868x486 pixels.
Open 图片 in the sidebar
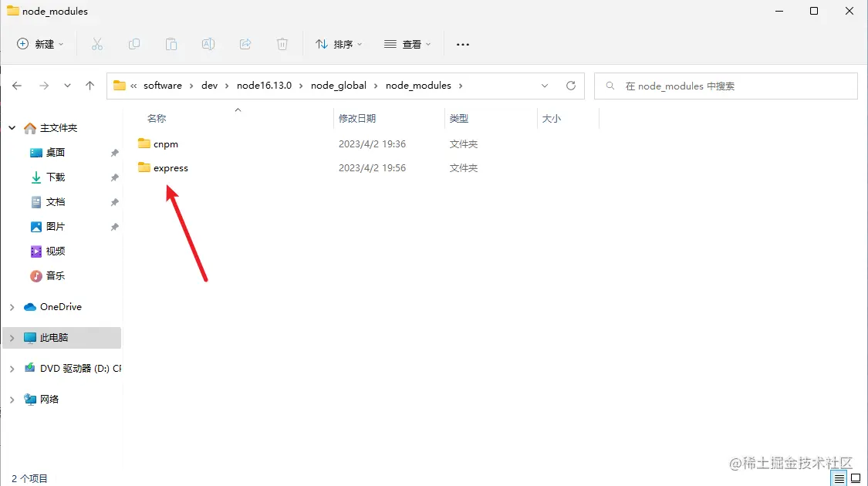56,226
